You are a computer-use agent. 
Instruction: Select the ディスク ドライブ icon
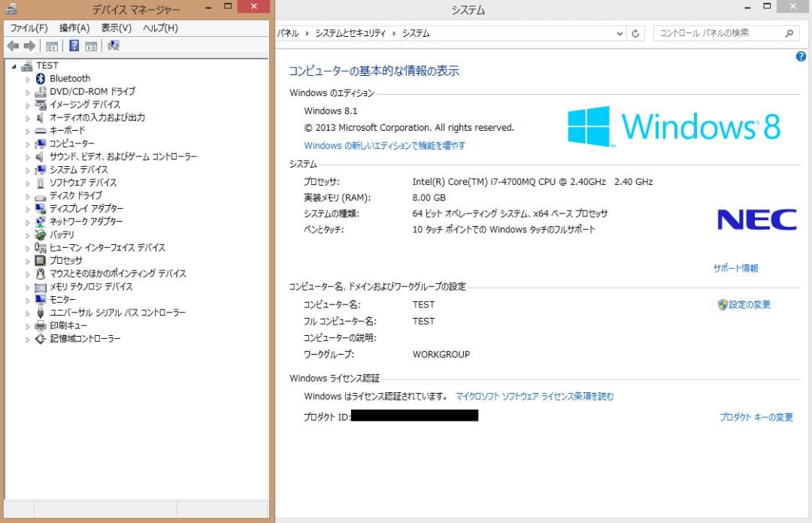pyautogui.click(x=41, y=196)
